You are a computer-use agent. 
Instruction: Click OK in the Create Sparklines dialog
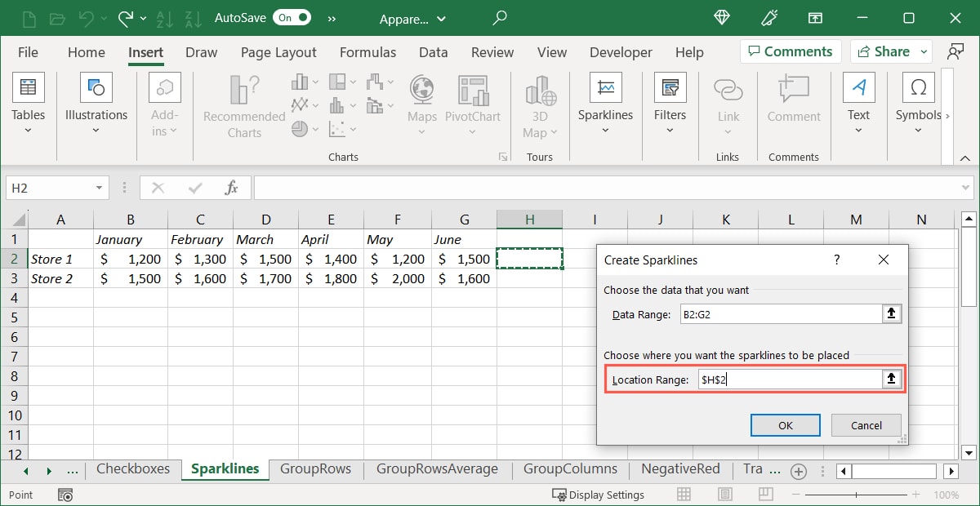[x=785, y=424]
